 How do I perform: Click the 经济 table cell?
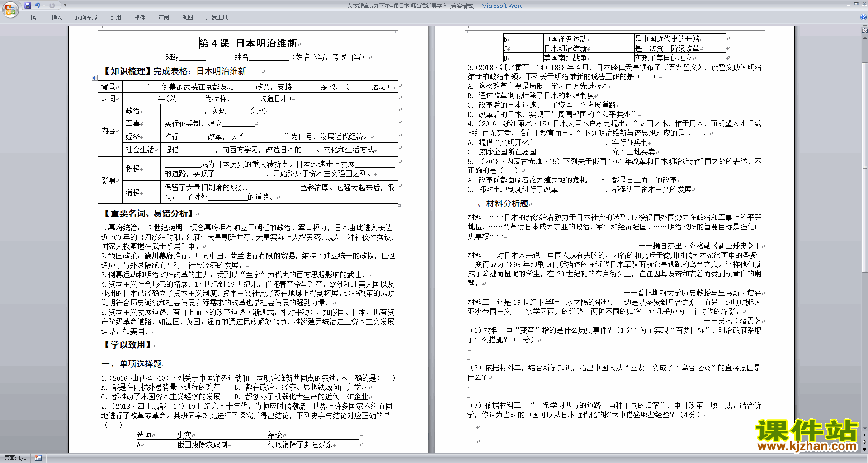click(x=142, y=136)
